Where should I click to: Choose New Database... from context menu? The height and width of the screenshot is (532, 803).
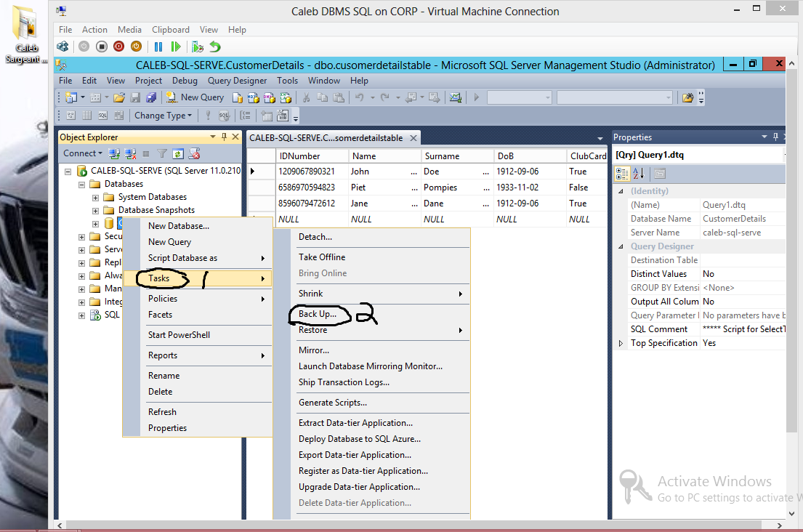[178, 226]
